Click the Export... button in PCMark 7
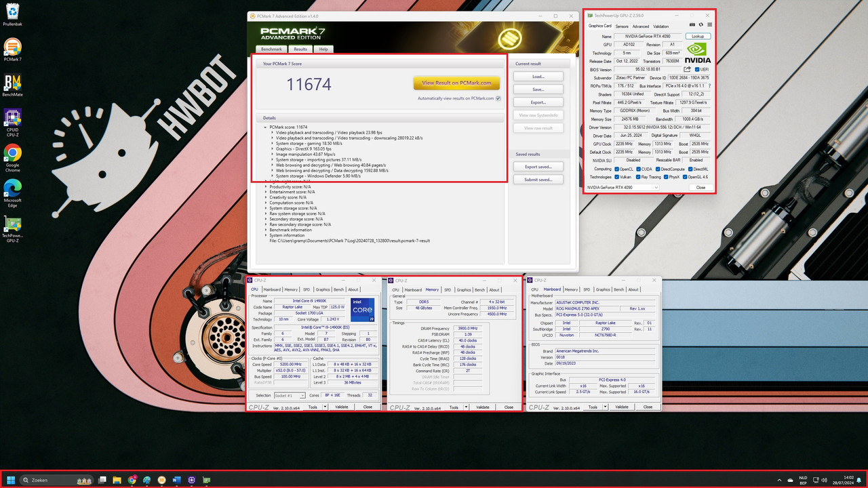 (x=538, y=102)
